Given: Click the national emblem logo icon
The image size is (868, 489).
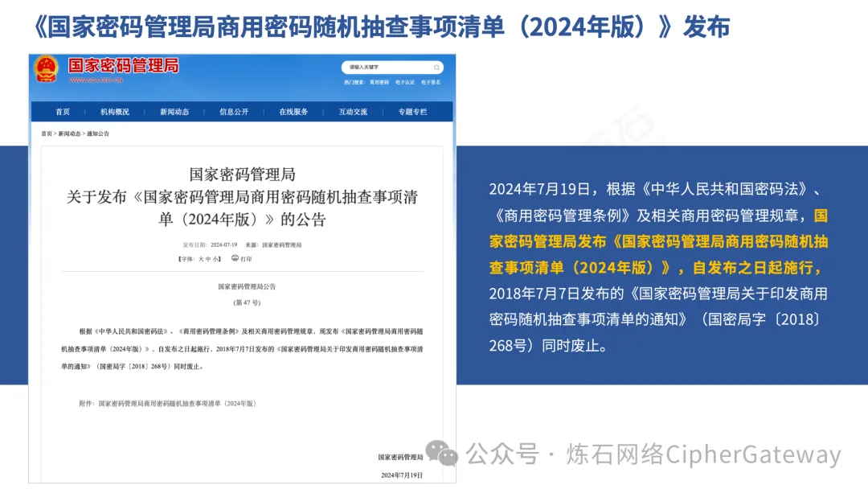Looking at the screenshot, I should pyautogui.click(x=46, y=69).
